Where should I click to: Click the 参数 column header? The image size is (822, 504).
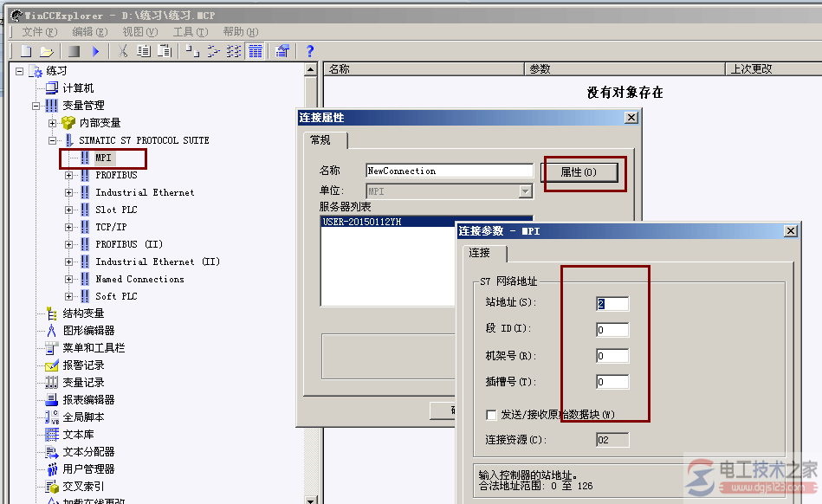(625, 69)
